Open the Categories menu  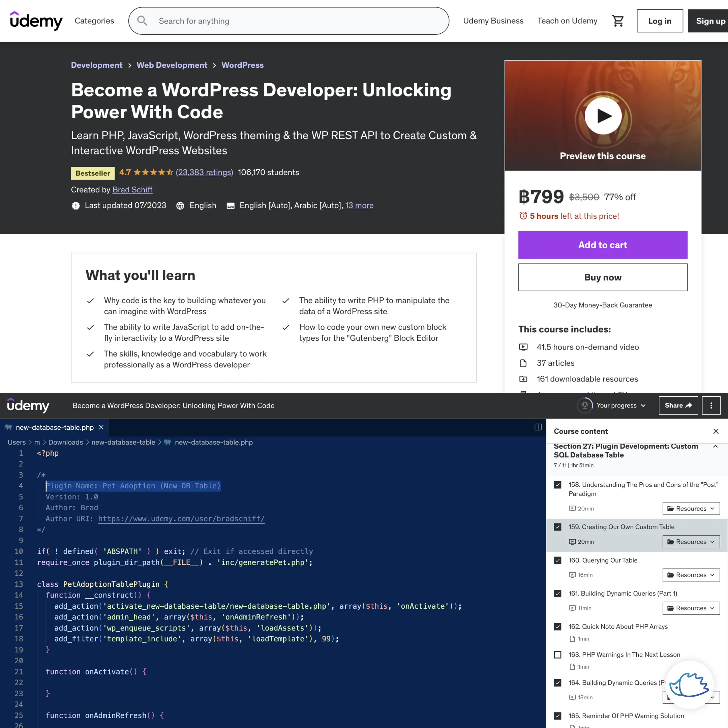(x=94, y=21)
